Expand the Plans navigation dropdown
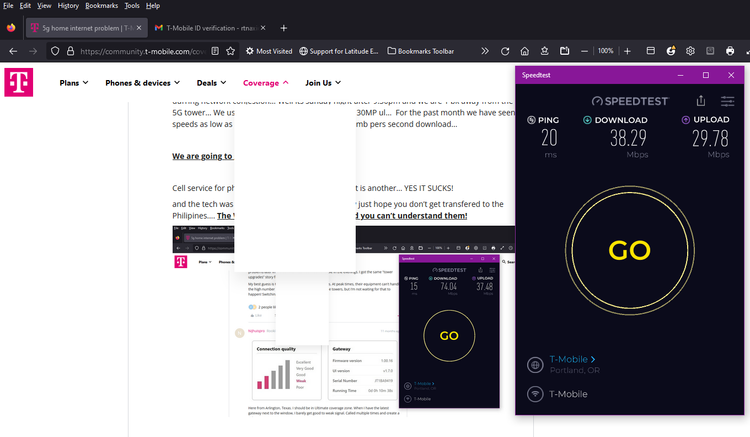Viewport: 750px width, 437px height. pyautogui.click(x=74, y=83)
